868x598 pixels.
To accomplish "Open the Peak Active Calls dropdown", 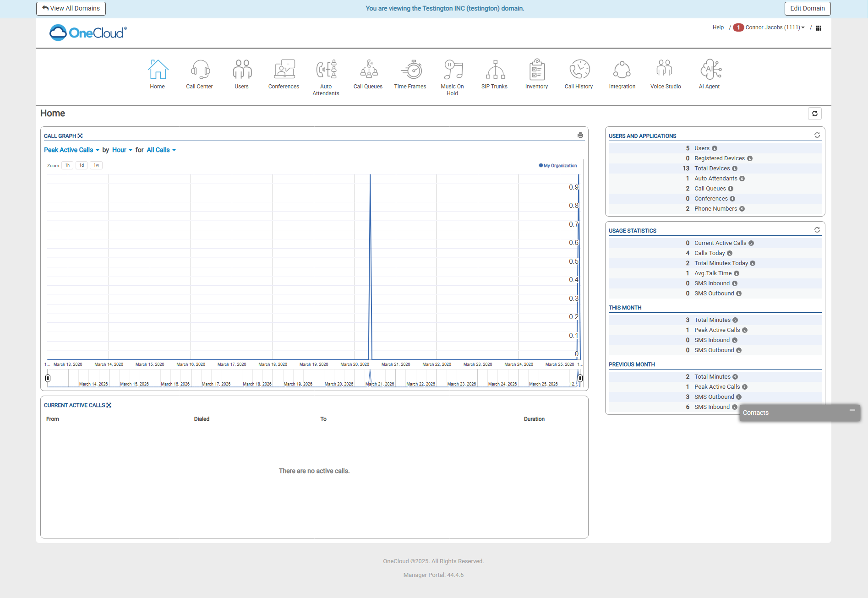I will (71, 150).
